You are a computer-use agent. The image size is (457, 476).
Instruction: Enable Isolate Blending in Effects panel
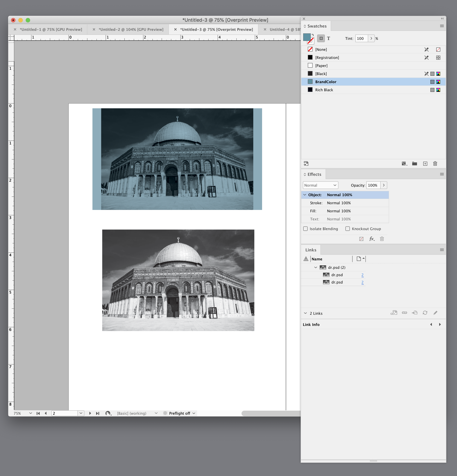tap(305, 228)
